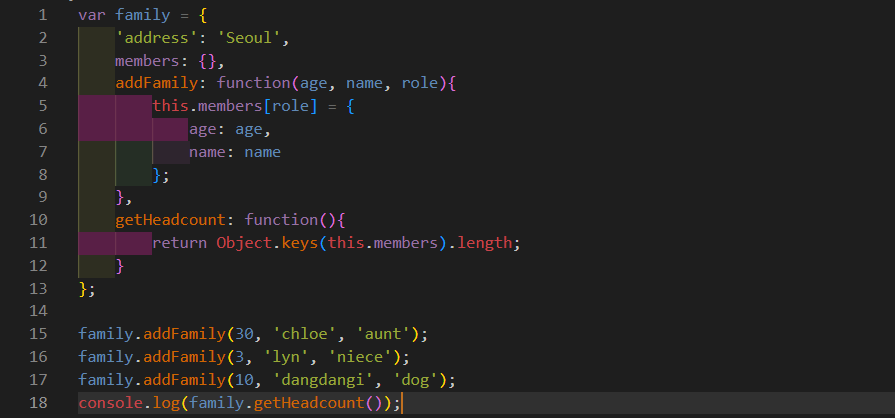The height and width of the screenshot is (418, 895).
Task: Click the 'members' word on line 5
Action: click(231, 106)
